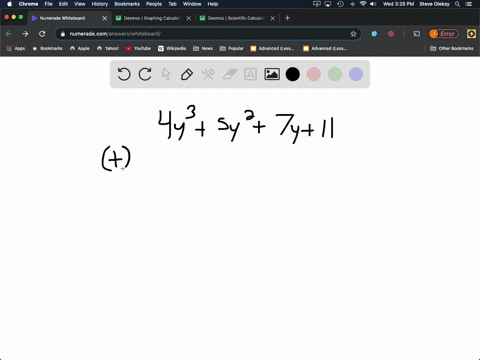
Task: Switch to the Desmos Scientific Calculator tab
Action: 237,18
